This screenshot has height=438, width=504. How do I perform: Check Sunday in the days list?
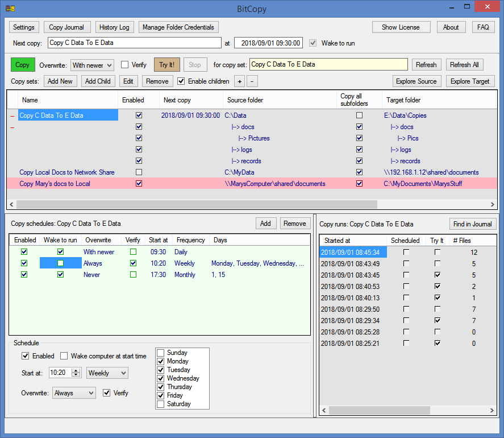[x=161, y=353]
